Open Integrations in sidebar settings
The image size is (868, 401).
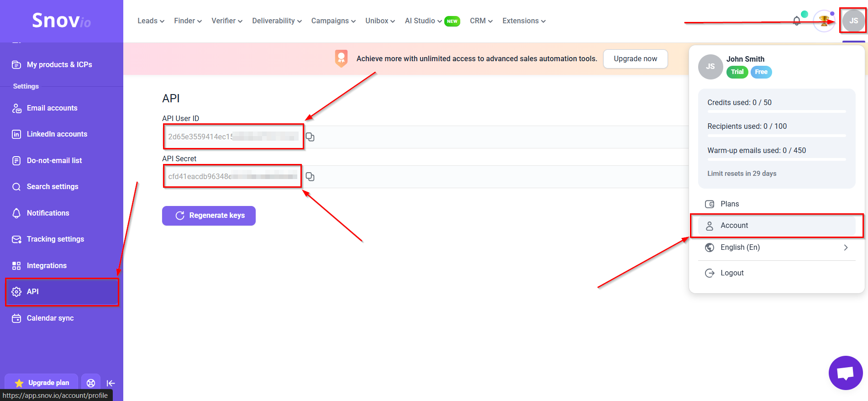tap(47, 266)
